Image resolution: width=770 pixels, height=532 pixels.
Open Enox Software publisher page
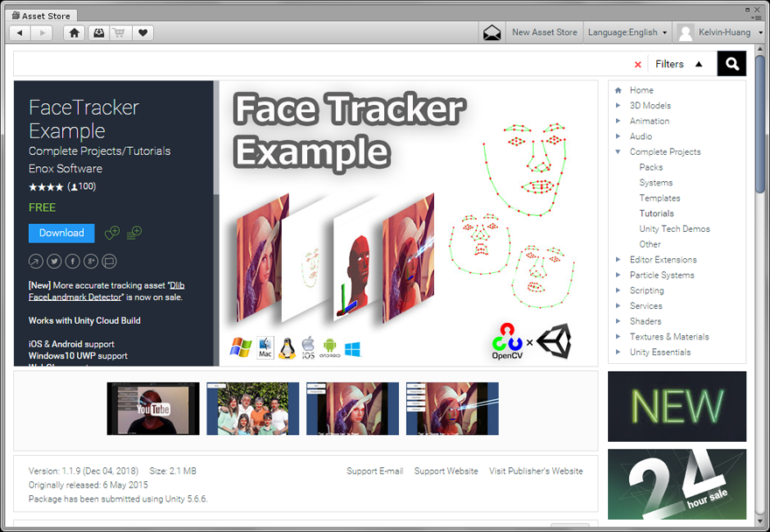pyautogui.click(x=66, y=169)
